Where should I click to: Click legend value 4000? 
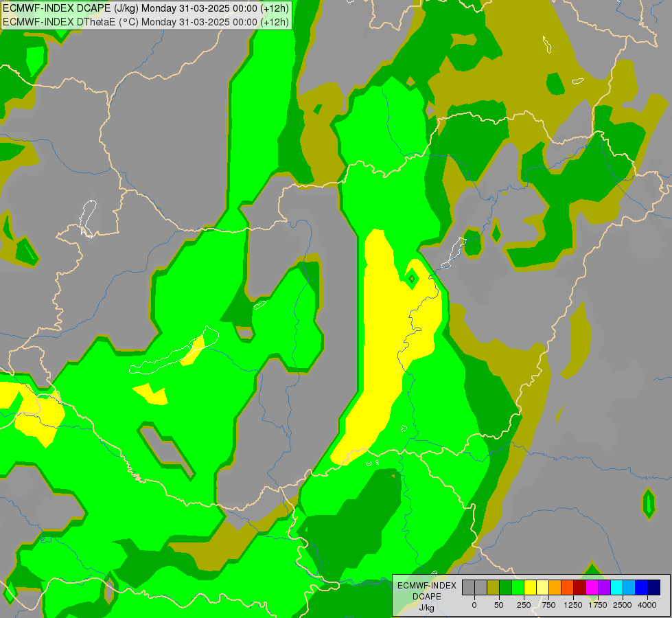tap(647, 605)
